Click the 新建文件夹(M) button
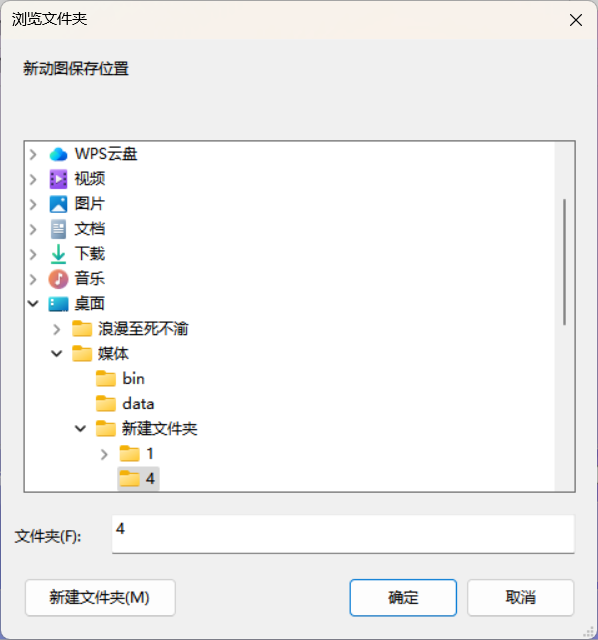598x640 pixels. point(100,598)
